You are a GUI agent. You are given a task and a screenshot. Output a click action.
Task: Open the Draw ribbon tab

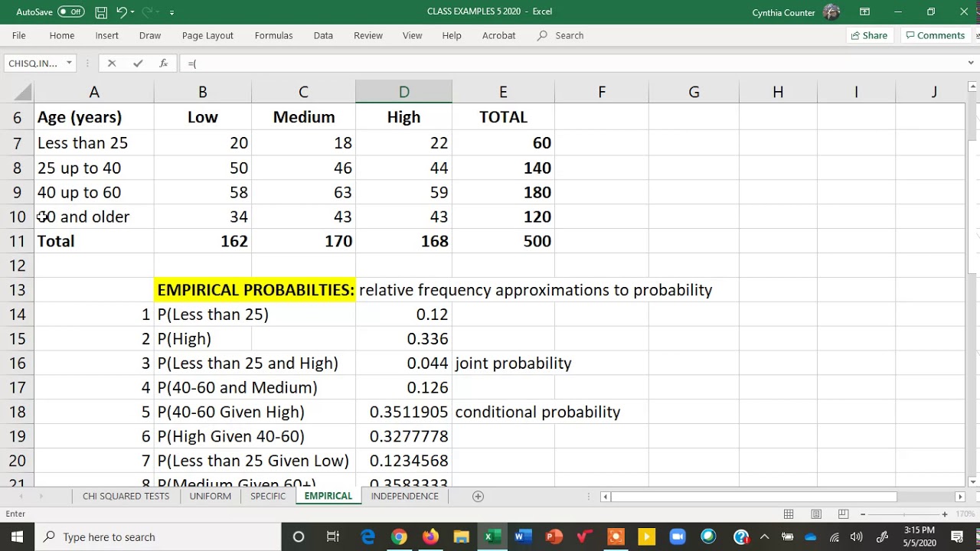(x=150, y=35)
